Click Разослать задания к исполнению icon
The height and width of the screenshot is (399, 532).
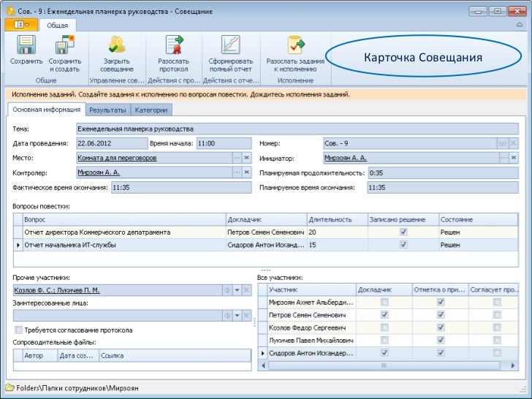pyautogui.click(x=294, y=46)
